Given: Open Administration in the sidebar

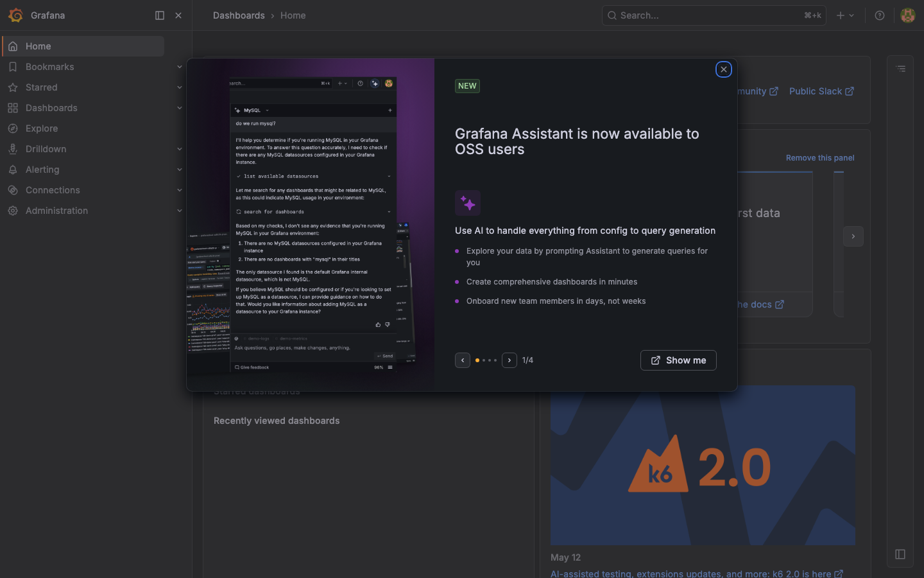Looking at the screenshot, I should click(56, 211).
